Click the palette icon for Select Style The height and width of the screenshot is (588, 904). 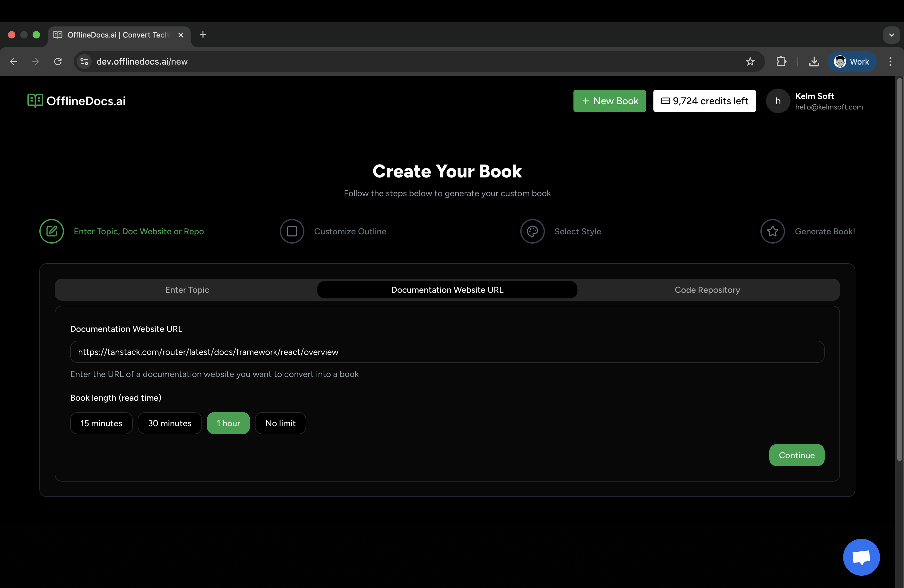click(x=532, y=231)
